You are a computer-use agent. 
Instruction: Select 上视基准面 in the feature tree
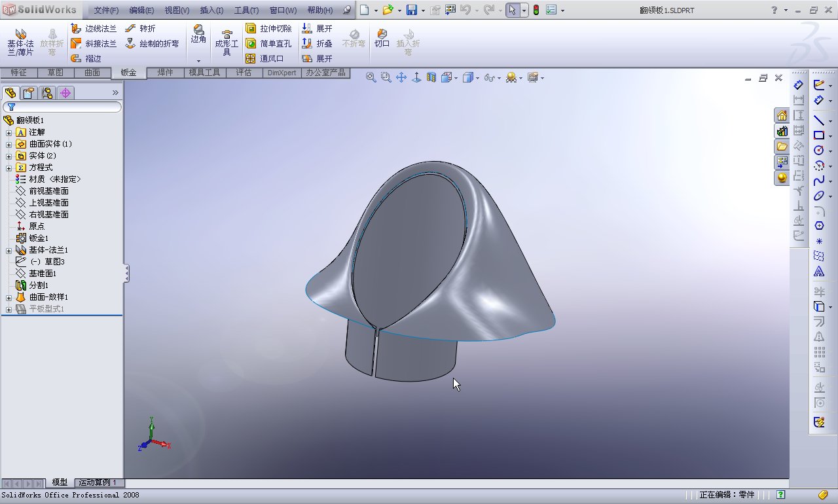48,203
